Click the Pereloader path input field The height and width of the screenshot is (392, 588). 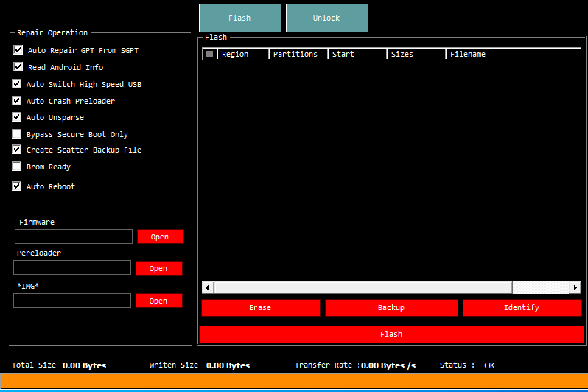[72, 267]
